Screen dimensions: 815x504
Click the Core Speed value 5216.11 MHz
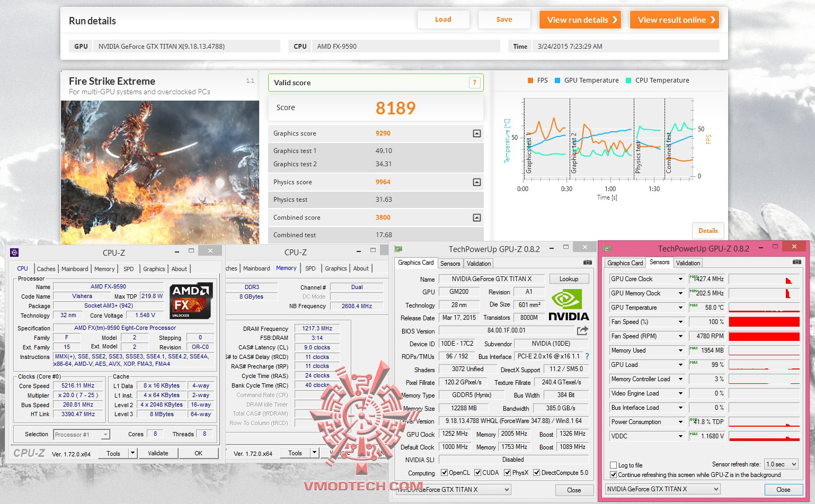(78, 386)
